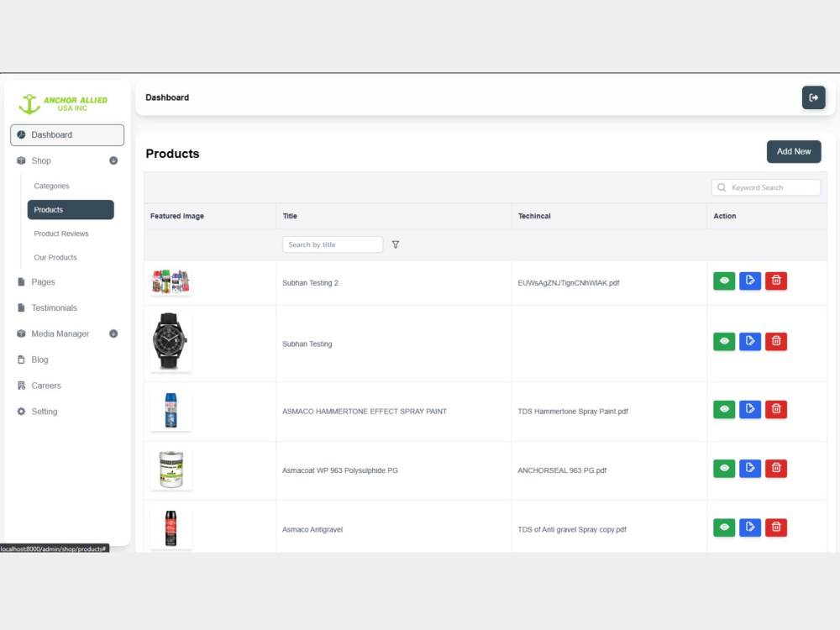Click the magnifier icon in Keyword Search
Screen dimensions: 840x630
point(722,187)
